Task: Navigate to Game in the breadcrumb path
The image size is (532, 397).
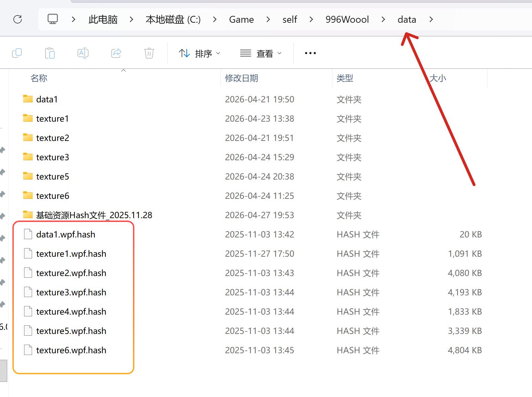Action: [241, 20]
